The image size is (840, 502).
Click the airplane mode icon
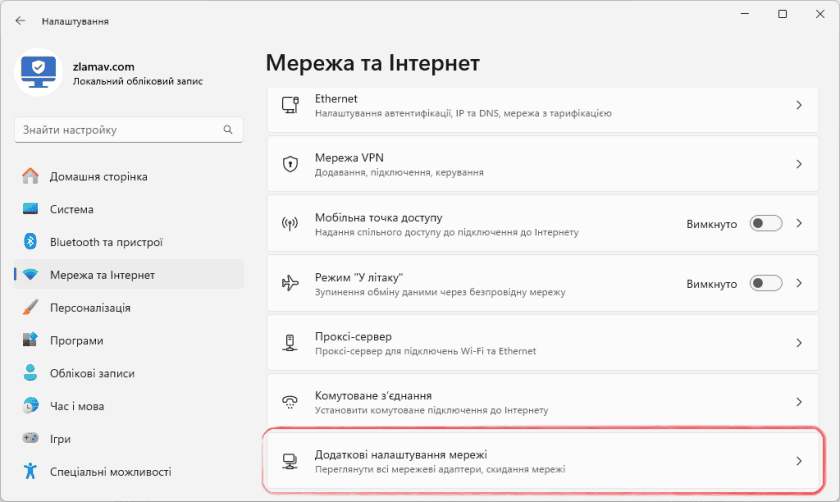[290, 283]
